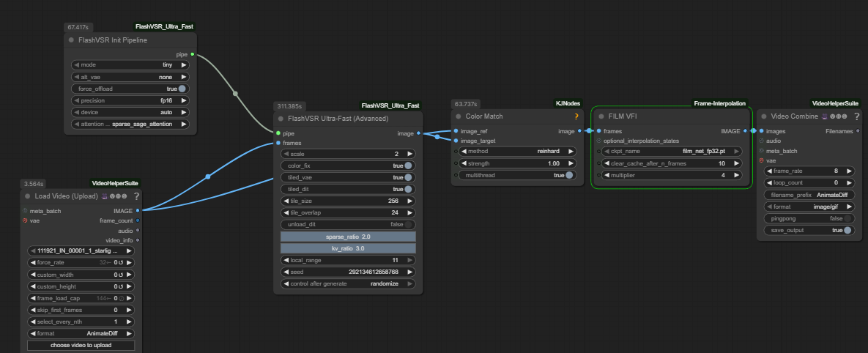Click the Video Combine node help question mark
Image resolution: width=868 pixels, height=353 pixels.
tap(857, 116)
